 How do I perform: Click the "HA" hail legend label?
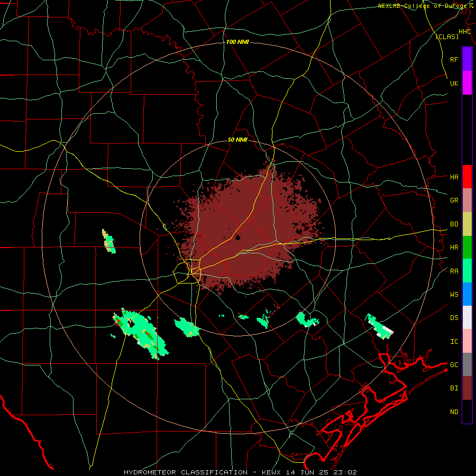point(454,177)
